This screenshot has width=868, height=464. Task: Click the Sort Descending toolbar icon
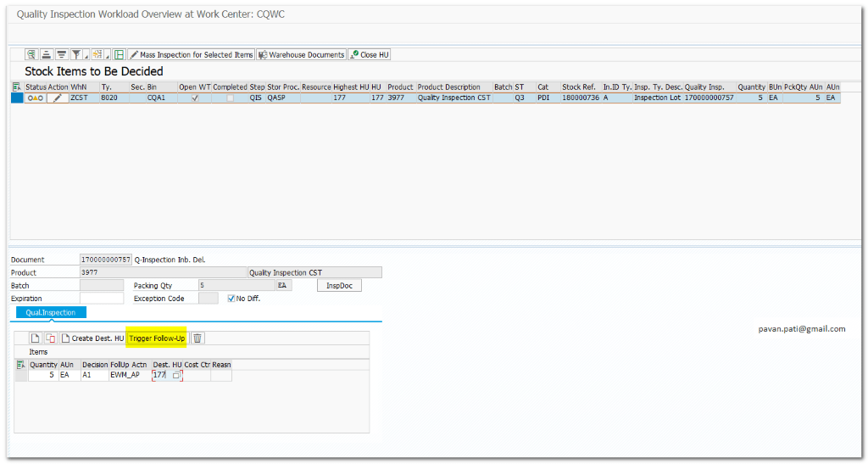pos(61,54)
